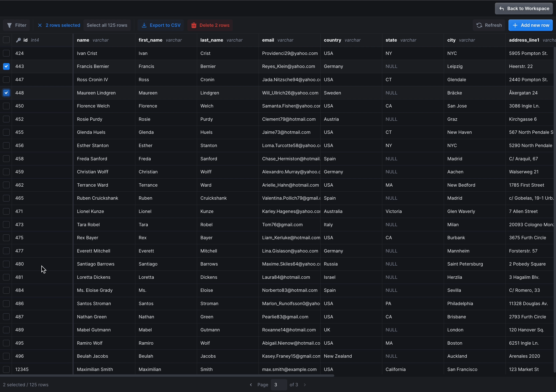Click the name column header

(104, 40)
